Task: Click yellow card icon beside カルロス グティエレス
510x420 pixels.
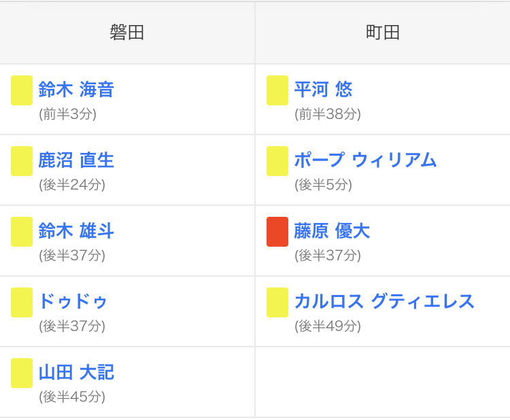Action: point(277,302)
